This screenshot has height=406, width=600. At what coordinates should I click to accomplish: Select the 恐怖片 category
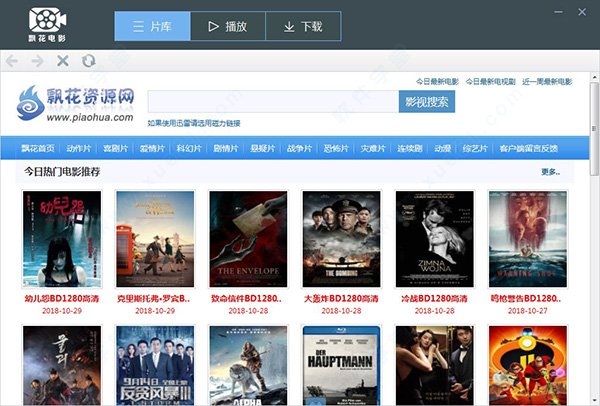coord(336,148)
